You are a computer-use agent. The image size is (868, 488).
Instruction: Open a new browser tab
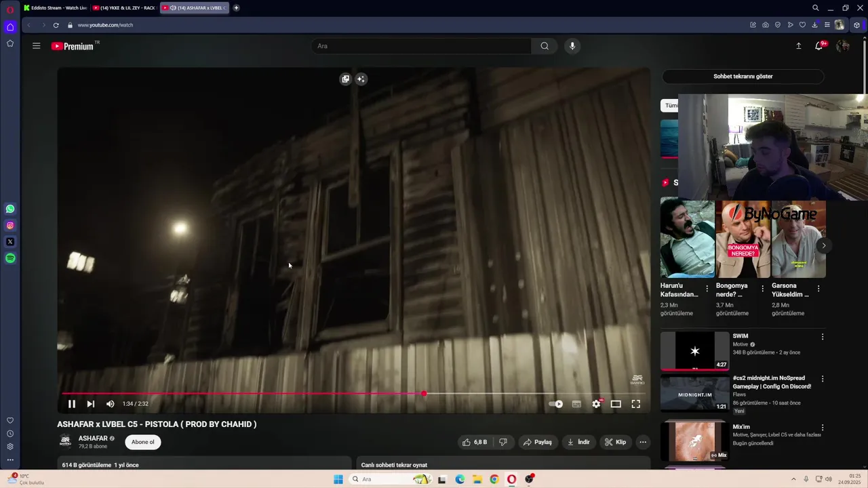click(x=236, y=8)
